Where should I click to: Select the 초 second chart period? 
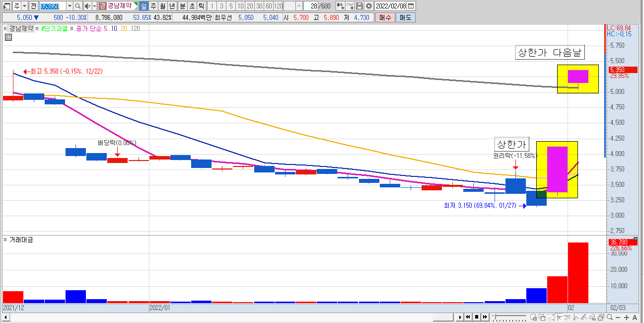[192, 6]
